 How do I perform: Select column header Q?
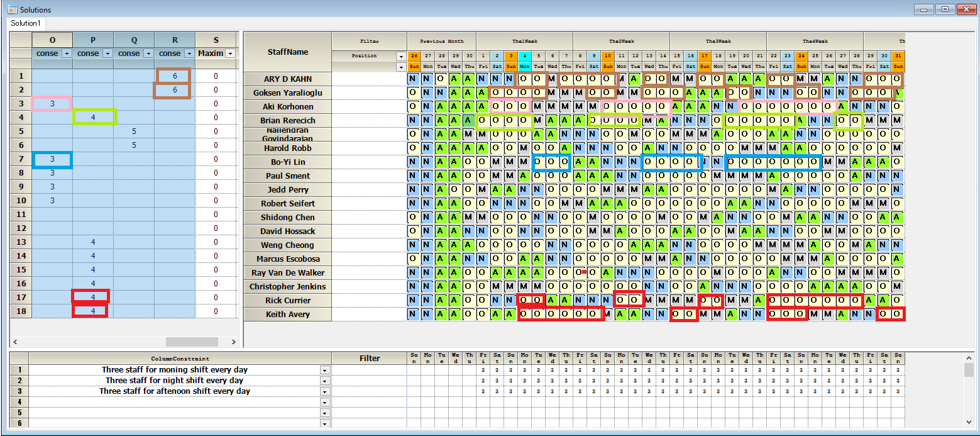(x=134, y=40)
